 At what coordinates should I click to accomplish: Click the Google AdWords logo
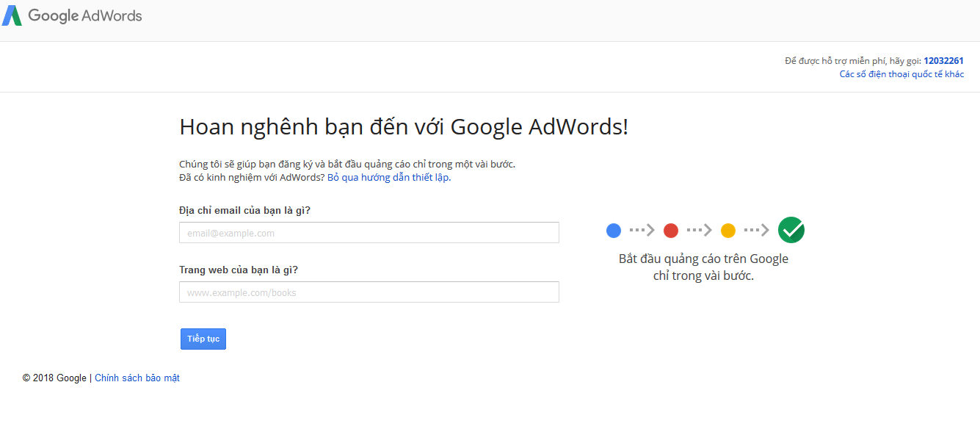tap(72, 15)
